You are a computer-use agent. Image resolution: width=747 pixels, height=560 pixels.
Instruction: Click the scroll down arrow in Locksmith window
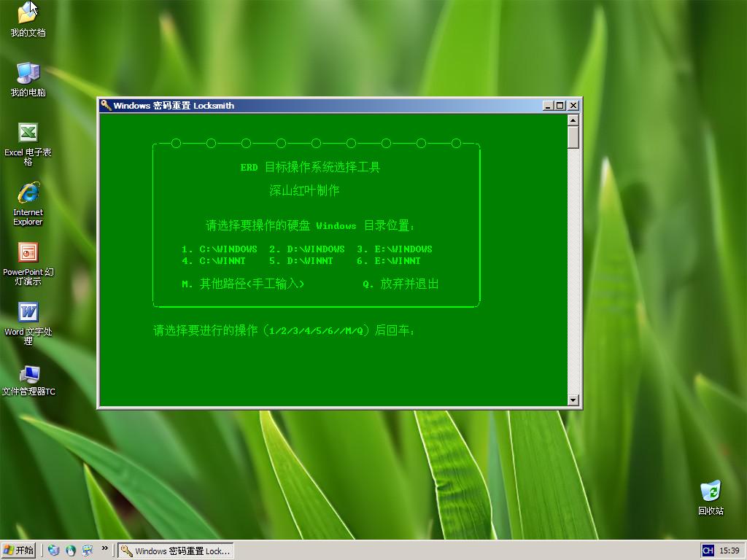[573, 400]
